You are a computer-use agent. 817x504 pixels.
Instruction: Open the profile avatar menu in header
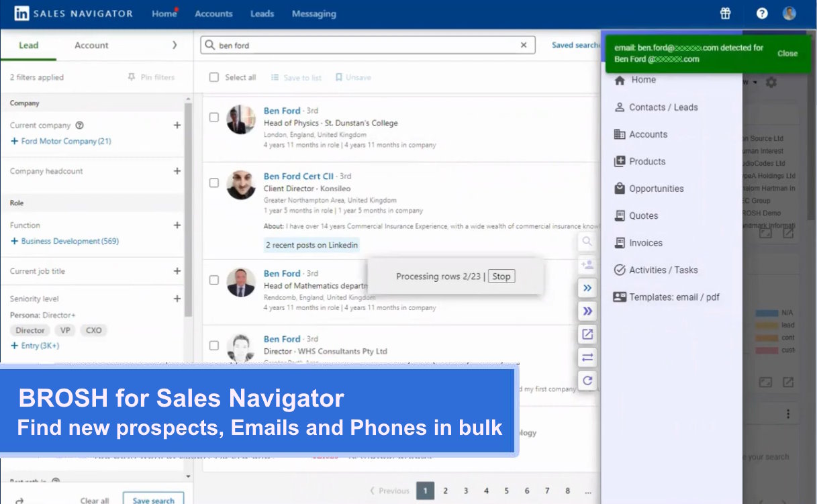[x=789, y=13]
